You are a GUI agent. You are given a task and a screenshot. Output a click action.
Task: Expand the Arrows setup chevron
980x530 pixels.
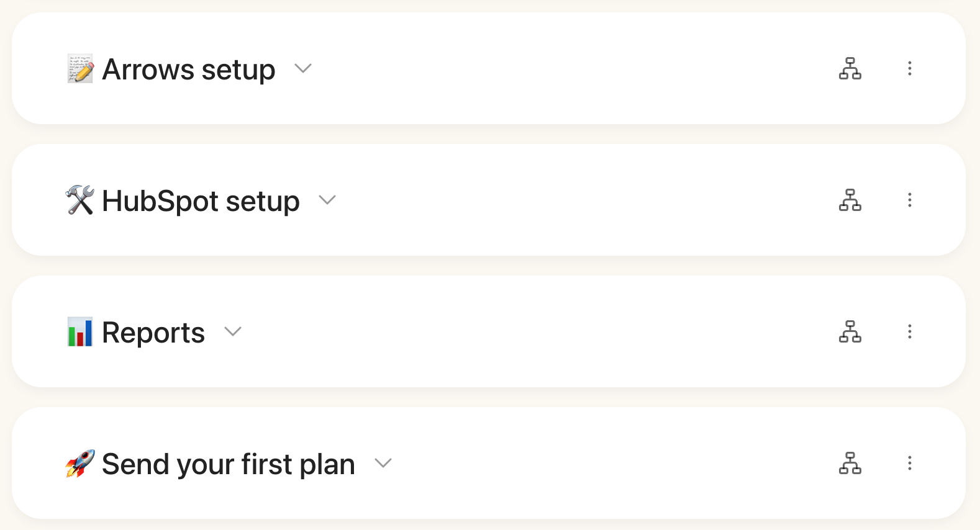tap(303, 68)
